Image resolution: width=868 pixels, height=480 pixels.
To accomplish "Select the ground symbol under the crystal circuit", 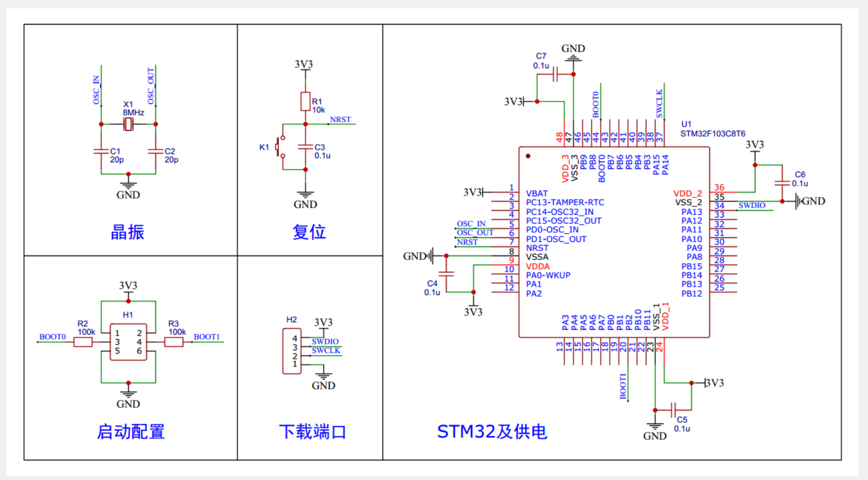I will click(128, 184).
